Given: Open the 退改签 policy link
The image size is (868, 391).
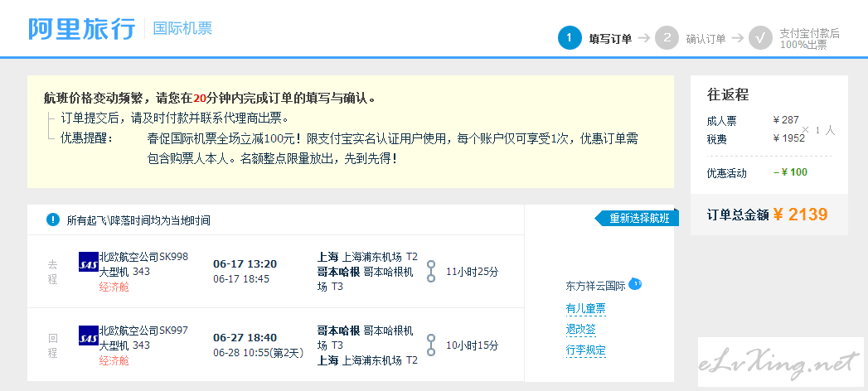Looking at the screenshot, I should 580,330.
